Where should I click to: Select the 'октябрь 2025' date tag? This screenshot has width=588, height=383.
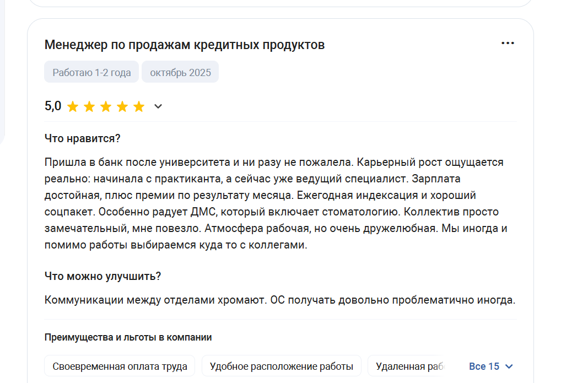pyautogui.click(x=180, y=72)
